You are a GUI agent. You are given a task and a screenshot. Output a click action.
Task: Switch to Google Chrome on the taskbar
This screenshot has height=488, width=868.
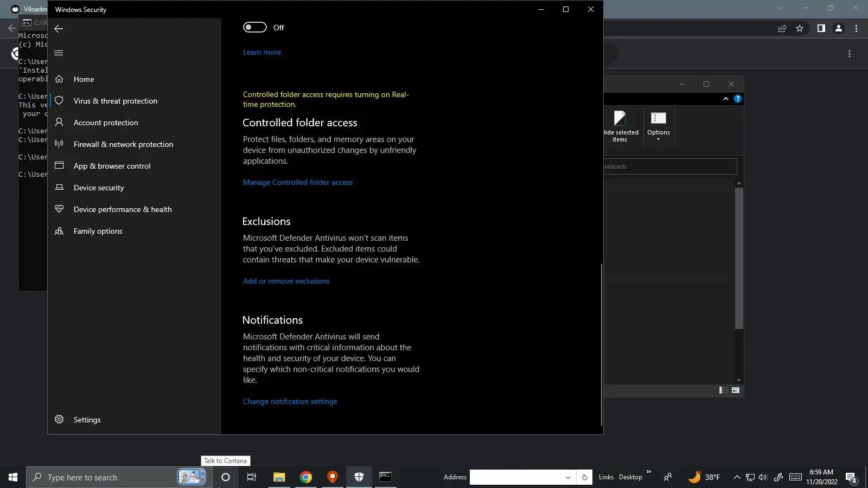point(306,477)
